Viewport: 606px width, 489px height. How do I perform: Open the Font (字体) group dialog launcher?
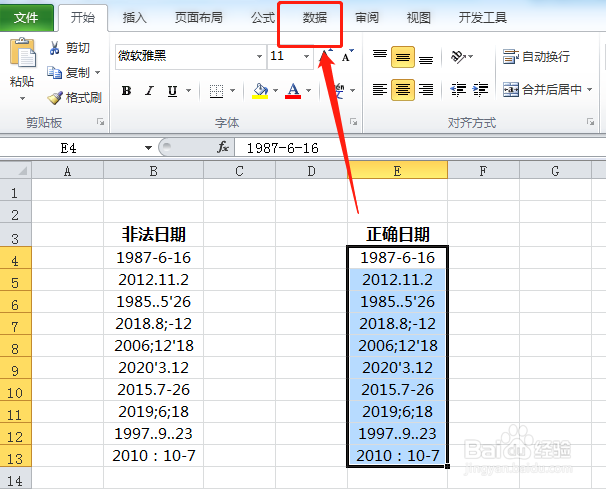(x=353, y=122)
